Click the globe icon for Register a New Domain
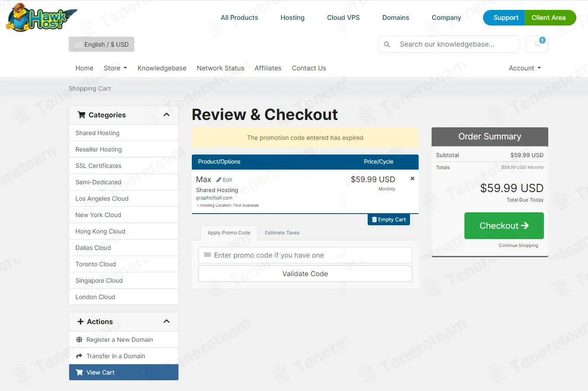The width and height of the screenshot is (588, 391). [79, 340]
